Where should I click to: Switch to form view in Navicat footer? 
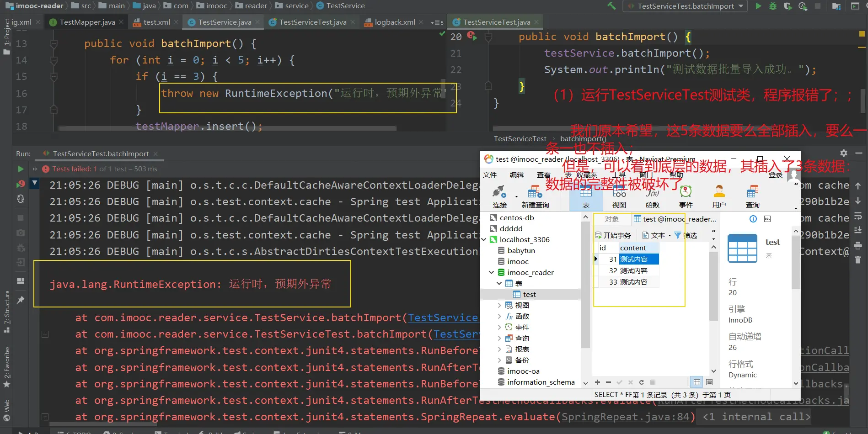tap(709, 382)
